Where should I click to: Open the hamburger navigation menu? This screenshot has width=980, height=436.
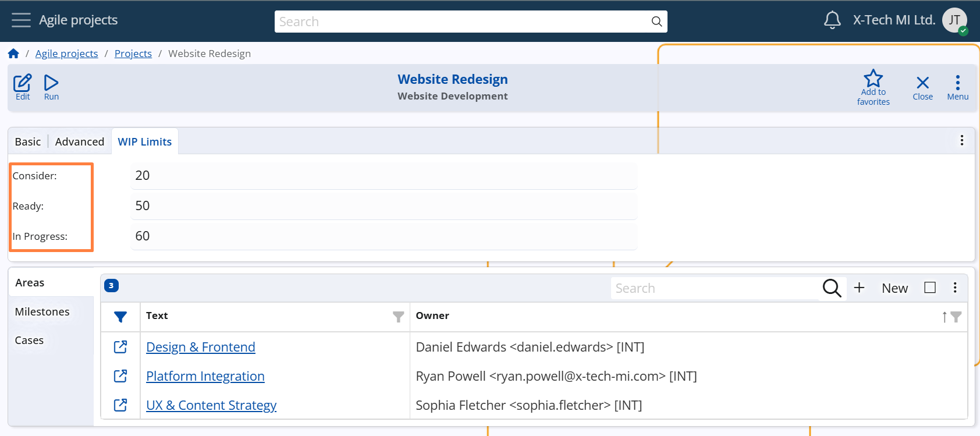(21, 20)
